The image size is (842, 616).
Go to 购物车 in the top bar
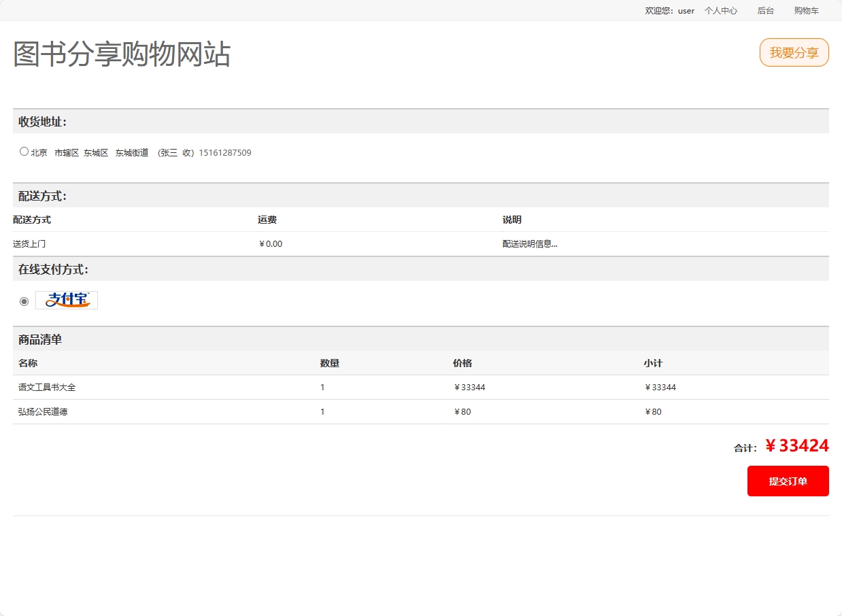(806, 11)
